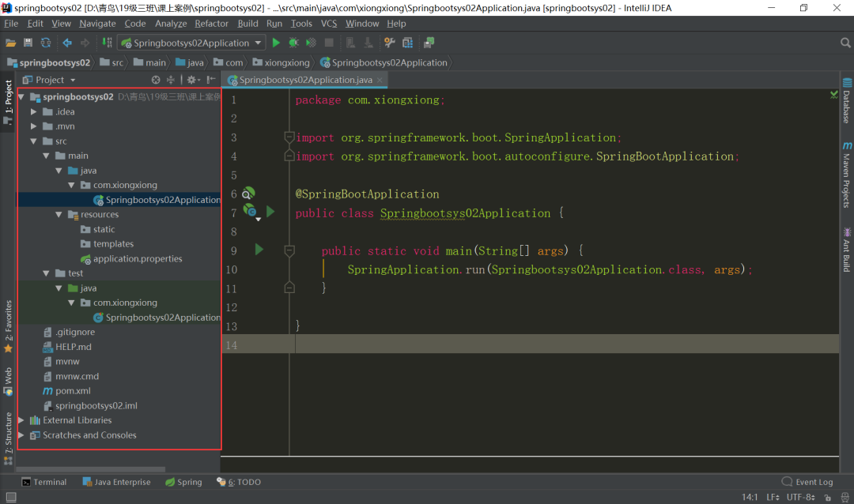This screenshot has height=504, width=854.
Task: Click the Search Everywhere magnifier icon
Action: coord(845,43)
